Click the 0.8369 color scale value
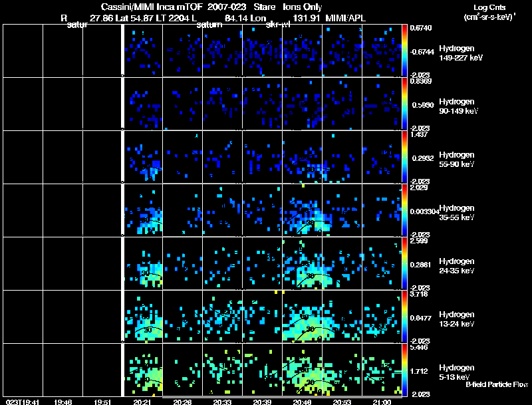Image resolution: width=532 pixels, height=405 pixels. [x=421, y=81]
